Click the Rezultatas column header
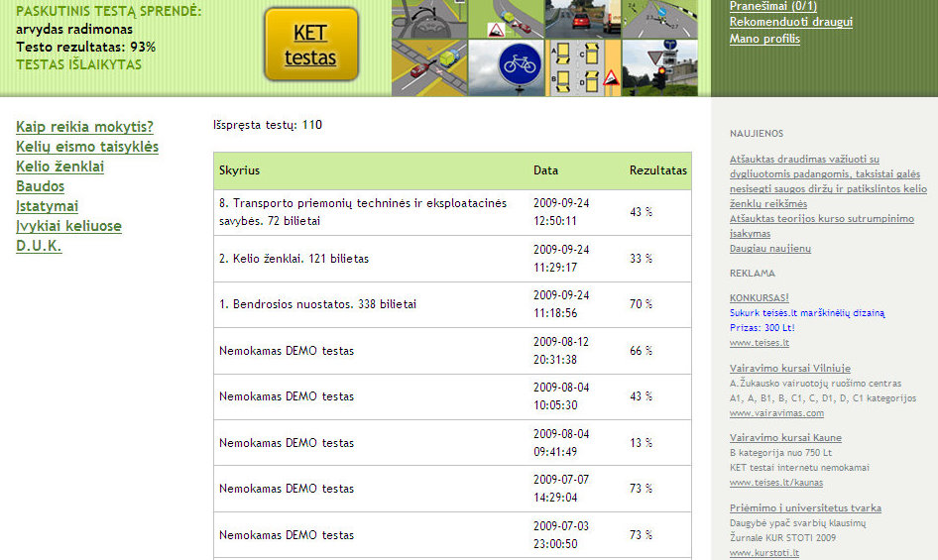 658,170
